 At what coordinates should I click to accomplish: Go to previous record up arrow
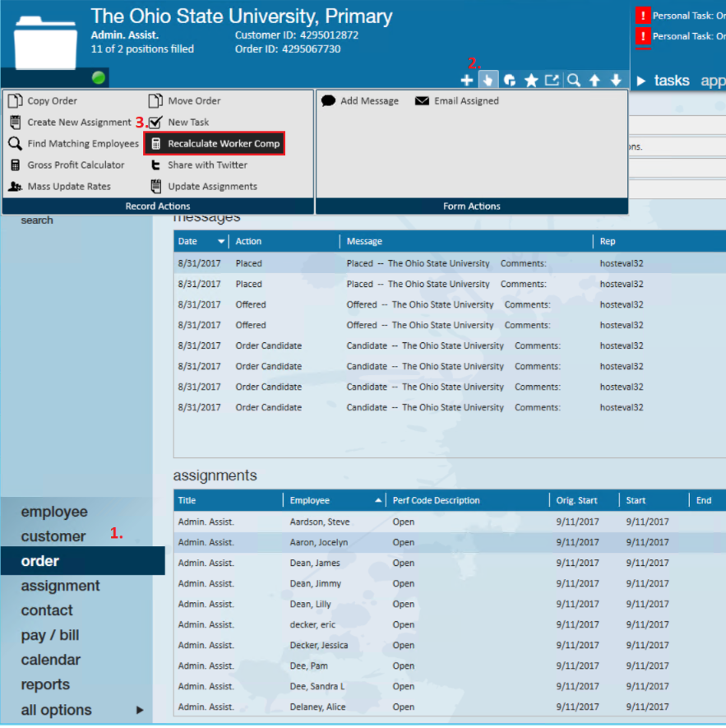click(594, 81)
